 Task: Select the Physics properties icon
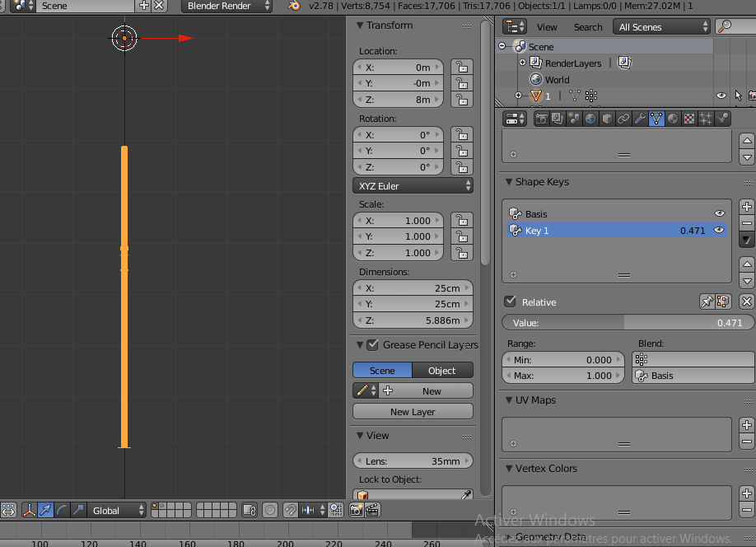(721, 118)
